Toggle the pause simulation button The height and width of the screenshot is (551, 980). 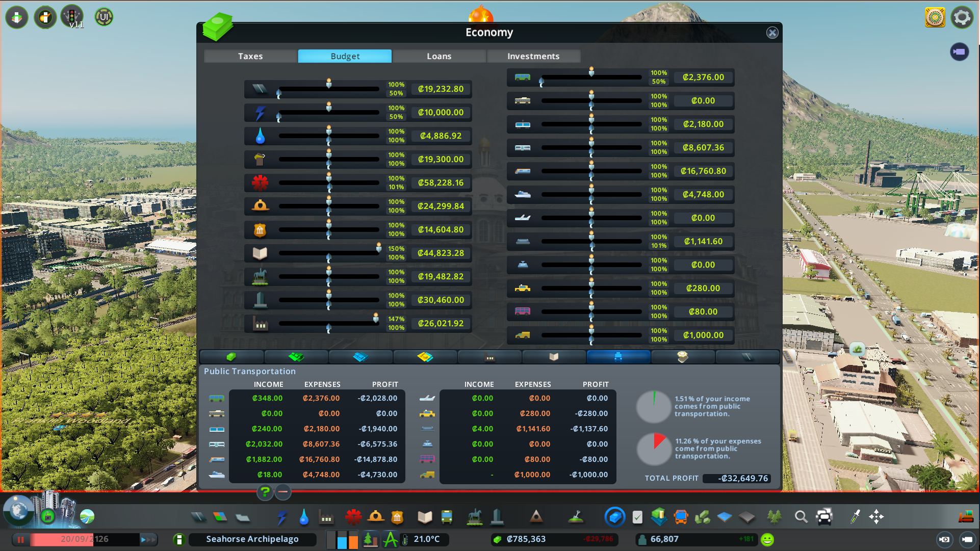click(x=21, y=539)
